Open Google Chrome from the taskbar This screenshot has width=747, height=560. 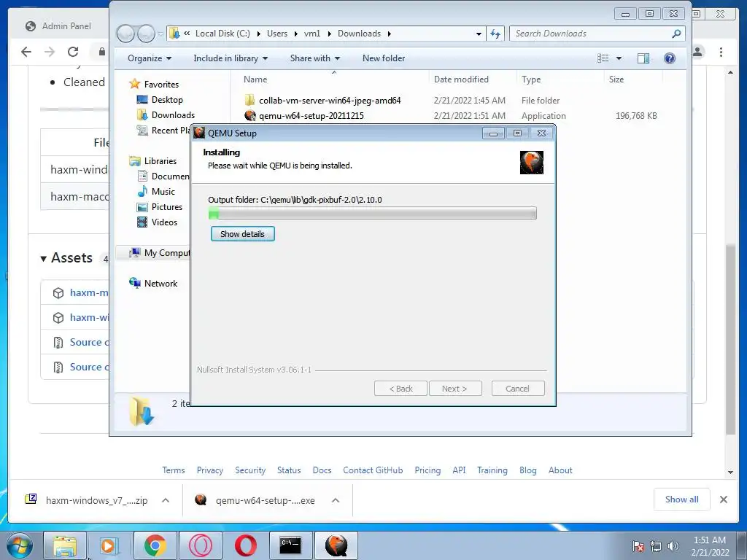155,545
